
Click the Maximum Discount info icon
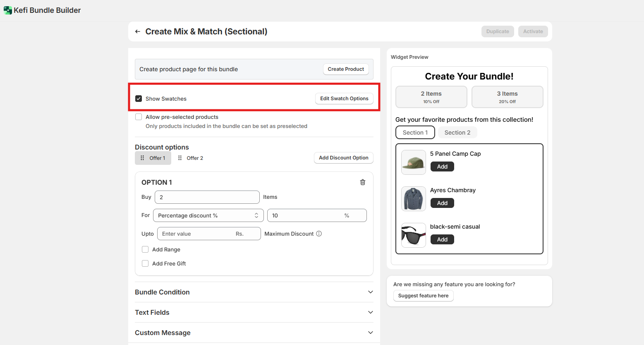point(319,234)
